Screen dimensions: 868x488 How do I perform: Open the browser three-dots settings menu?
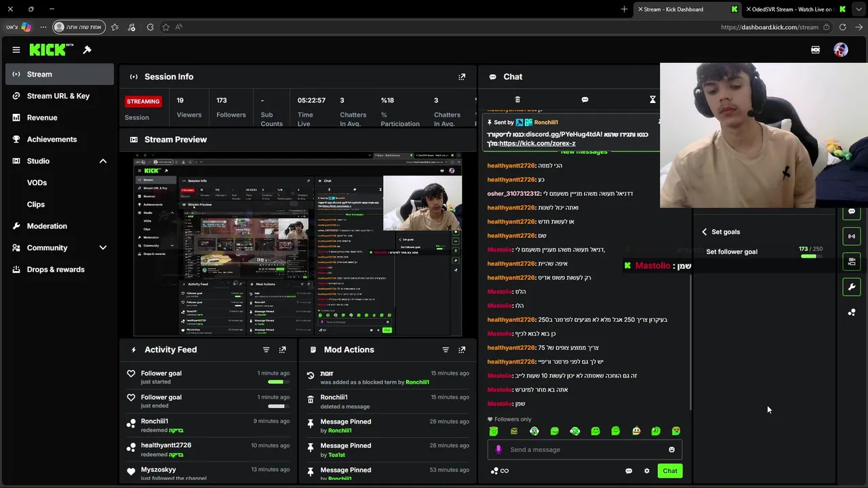point(43,27)
